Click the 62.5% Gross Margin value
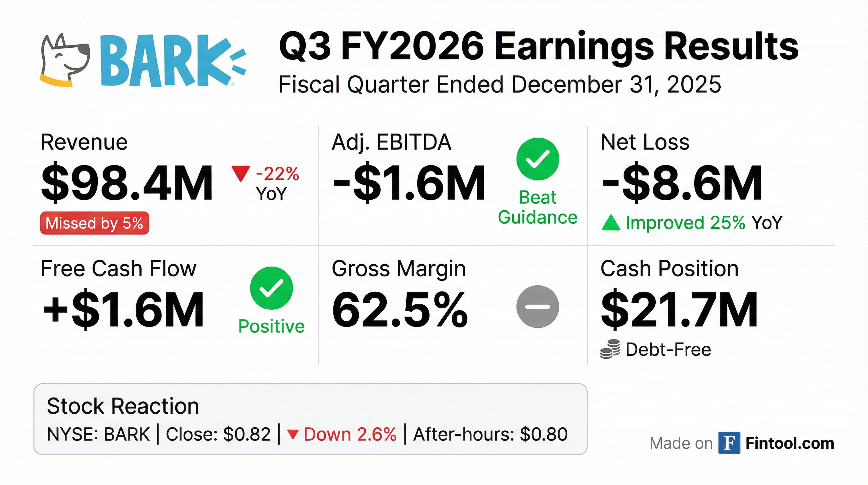Viewport: 868px width, 485px height. 400,310
